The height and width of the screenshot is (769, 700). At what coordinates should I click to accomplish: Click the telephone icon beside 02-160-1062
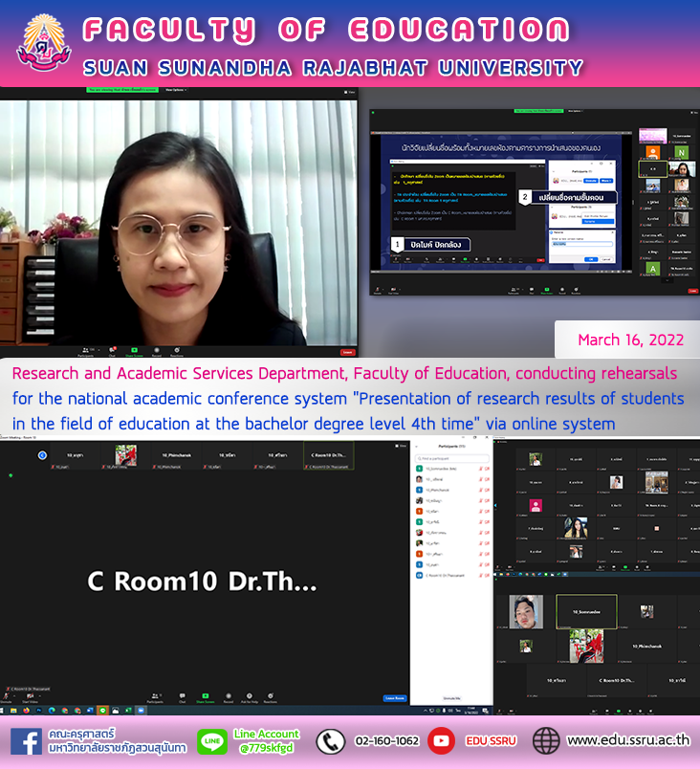pyautogui.click(x=330, y=741)
